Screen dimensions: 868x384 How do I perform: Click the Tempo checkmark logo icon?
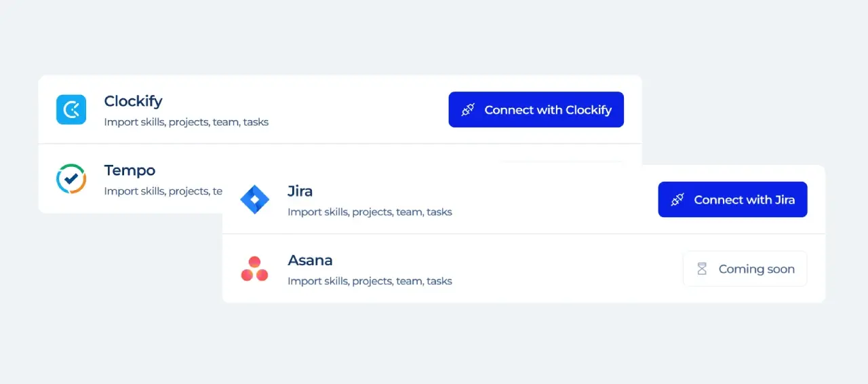tap(71, 178)
